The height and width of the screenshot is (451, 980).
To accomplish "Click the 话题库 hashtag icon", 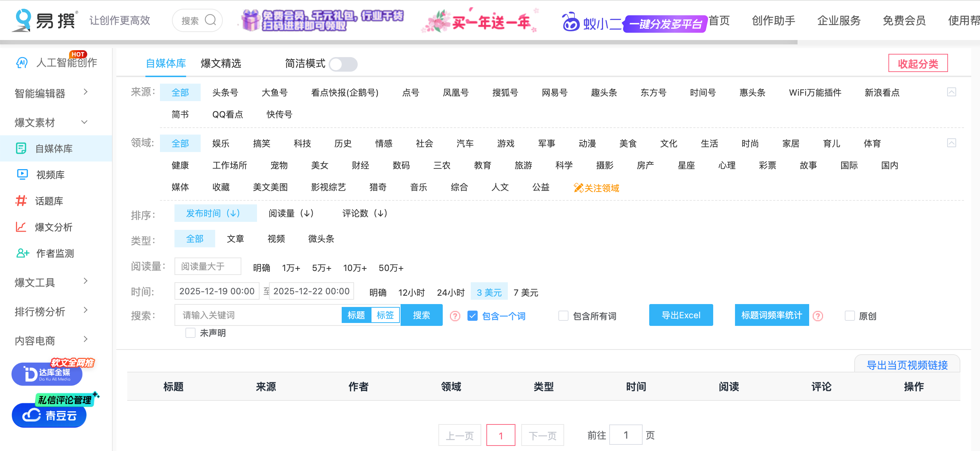I will click(x=22, y=201).
